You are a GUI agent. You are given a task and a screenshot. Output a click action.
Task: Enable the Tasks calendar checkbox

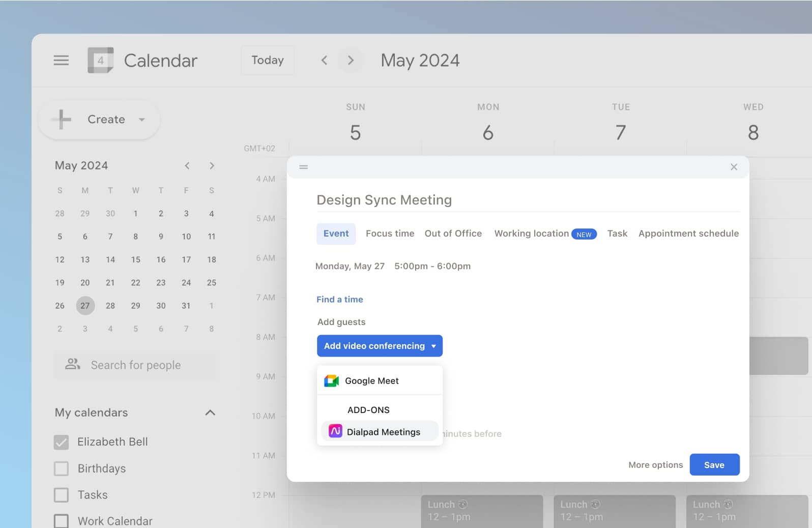pyautogui.click(x=61, y=495)
